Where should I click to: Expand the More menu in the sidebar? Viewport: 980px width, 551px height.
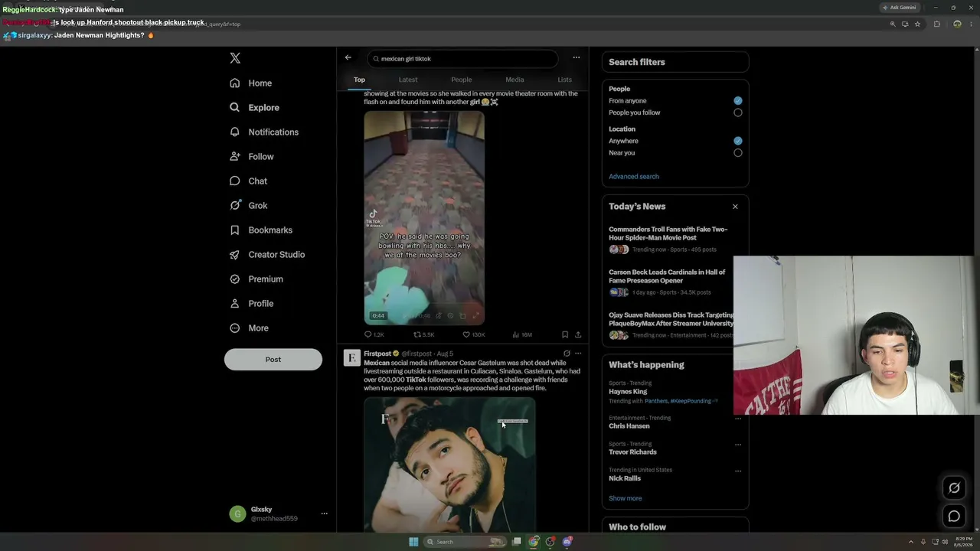[x=250, y=328]
